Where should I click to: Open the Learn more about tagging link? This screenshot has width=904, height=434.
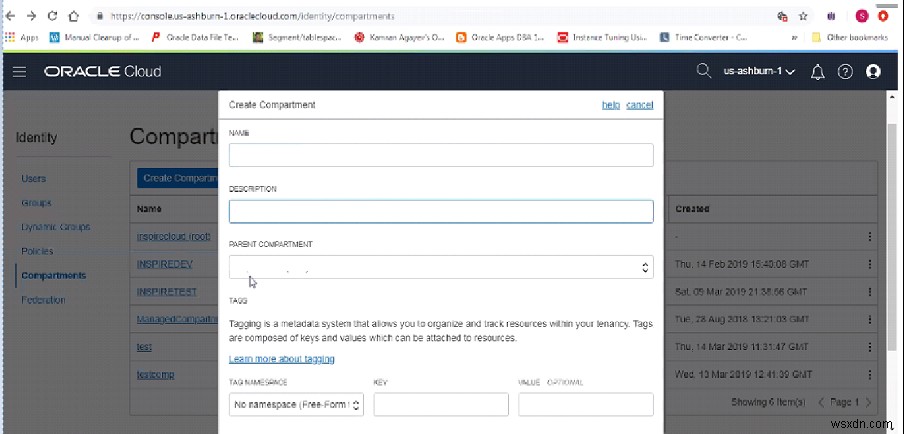coord(281,358)
